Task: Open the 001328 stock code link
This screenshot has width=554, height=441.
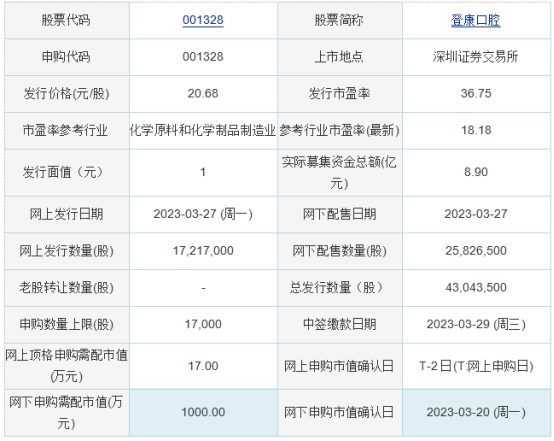Action: coord(203,20)
